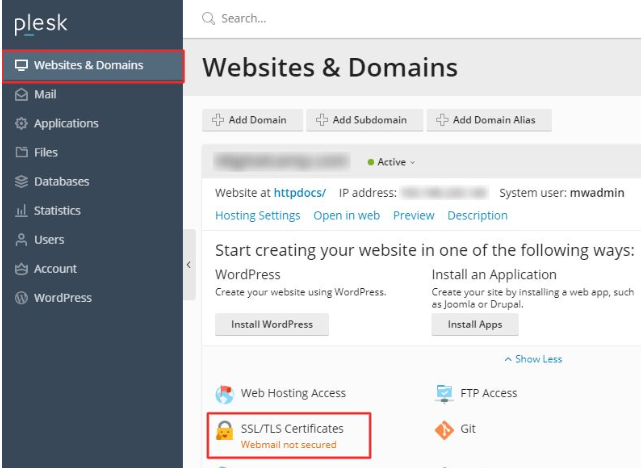
Task: Click the plus icon on Add Domain
Action: [x=218, y=120]
